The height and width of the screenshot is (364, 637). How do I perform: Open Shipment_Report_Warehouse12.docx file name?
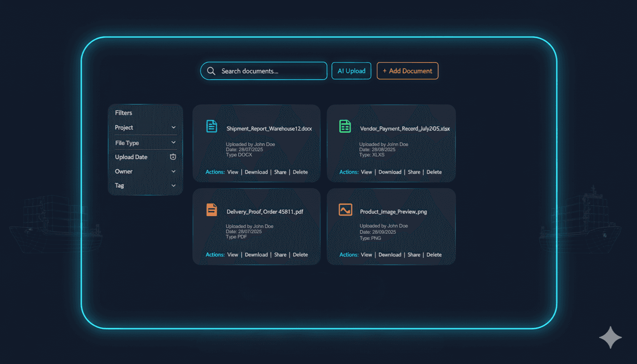[269, 128]
